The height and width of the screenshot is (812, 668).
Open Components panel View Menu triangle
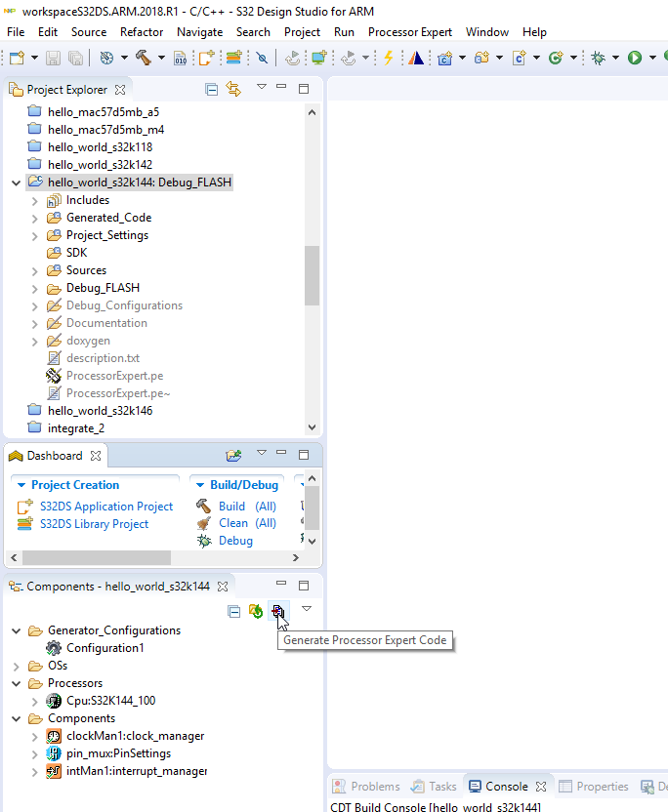pos(307,608)
